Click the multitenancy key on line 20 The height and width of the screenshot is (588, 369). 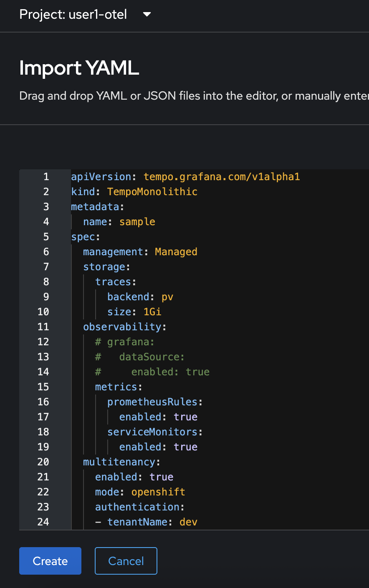point(119,462)
